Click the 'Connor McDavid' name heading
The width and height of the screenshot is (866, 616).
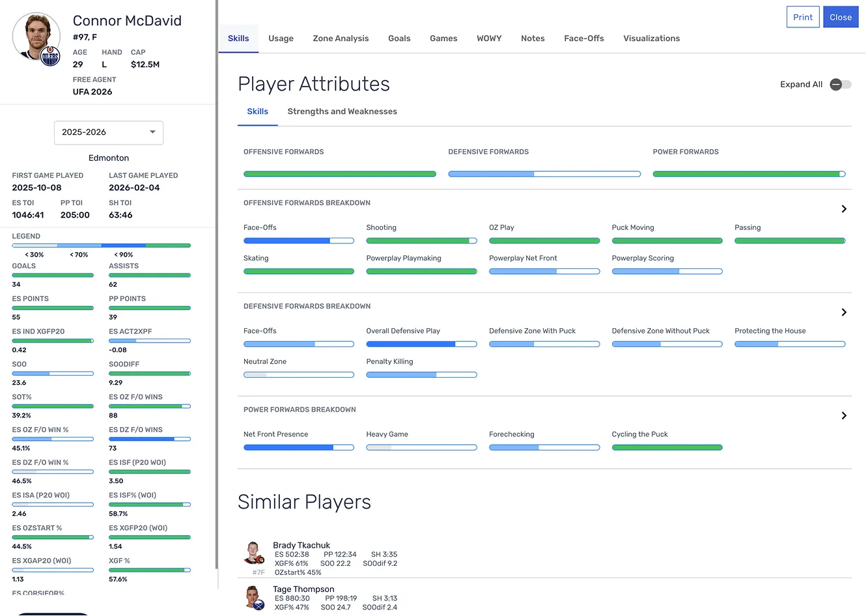pyautogui.click(x=127, y=21)
